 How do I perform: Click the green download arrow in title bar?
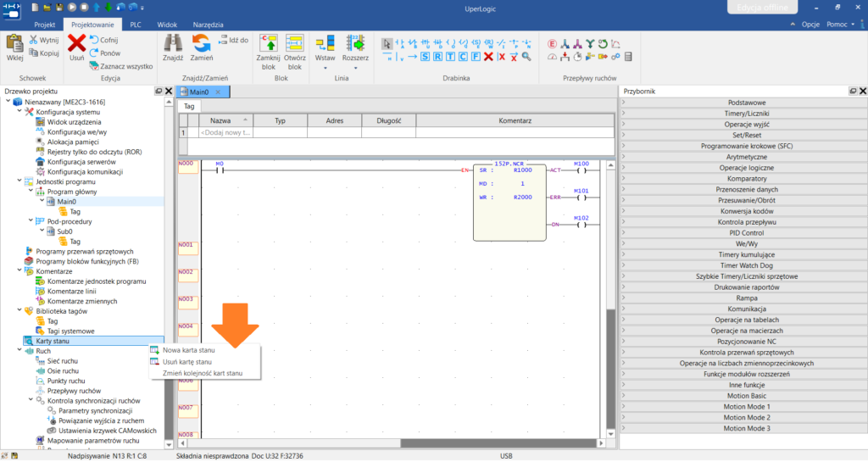pyautogui.click(x=108, y=7)
